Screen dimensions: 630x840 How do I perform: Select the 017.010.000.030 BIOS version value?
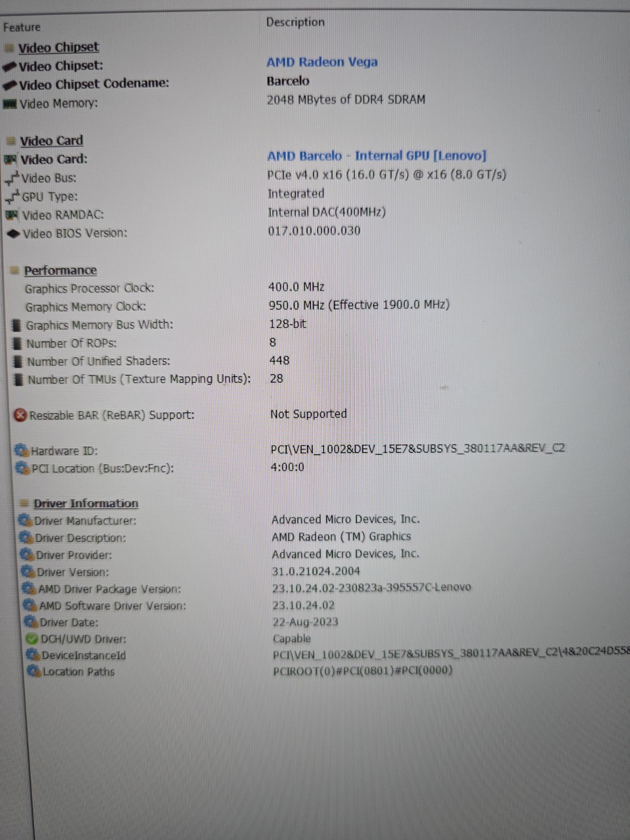[x=314, y=231]
